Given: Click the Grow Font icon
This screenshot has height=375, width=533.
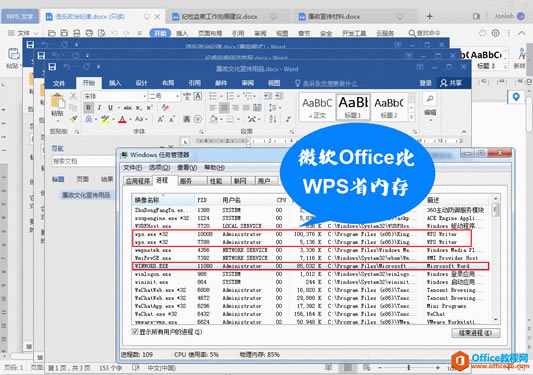Looking at the screenshot, I should click(160, 119).
